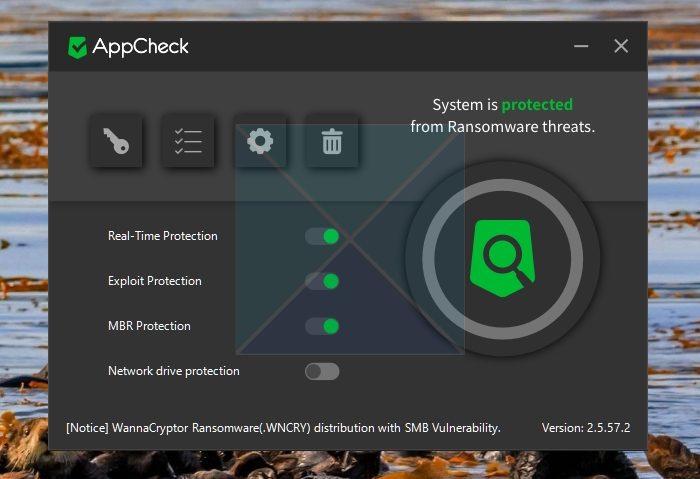Open the checklist log icon button
Screen dimensions: 700x479
tap(188, 141)
